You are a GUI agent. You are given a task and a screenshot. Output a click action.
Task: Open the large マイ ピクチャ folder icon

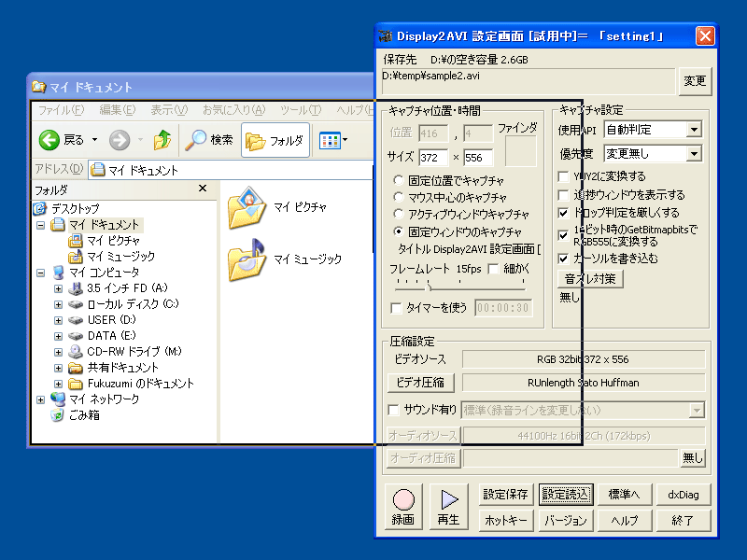247,208
